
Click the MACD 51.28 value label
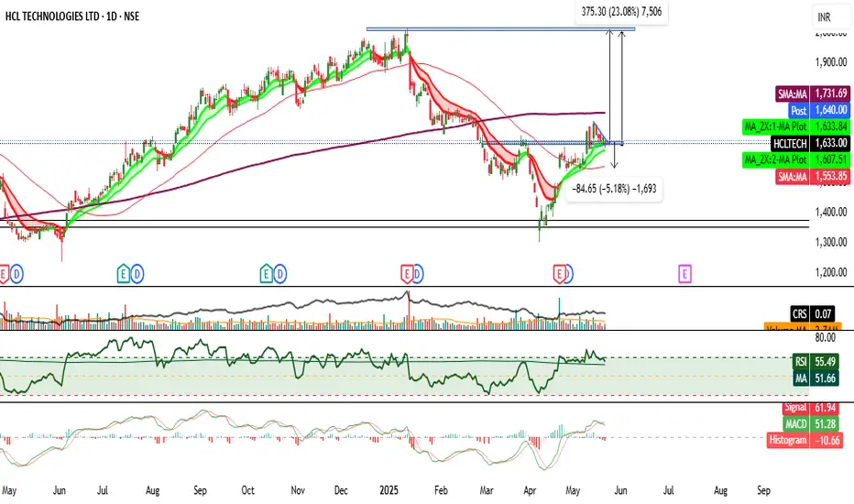pyautogui.click(x=812, y=423)
